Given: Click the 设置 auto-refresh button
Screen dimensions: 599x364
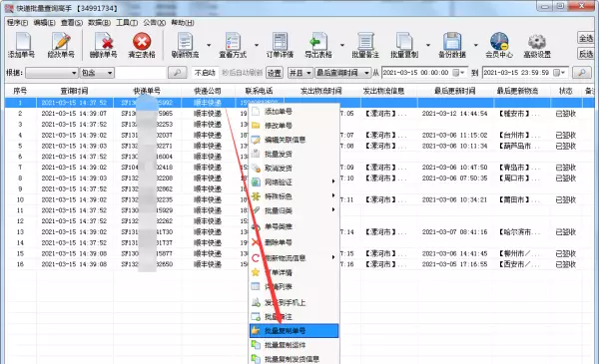Looking at the screenshot, I should pyautogui.click(x=274, y=73).
